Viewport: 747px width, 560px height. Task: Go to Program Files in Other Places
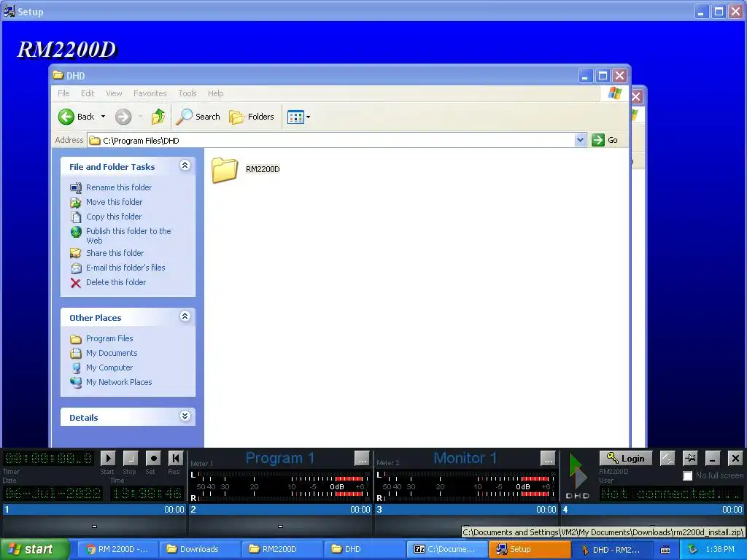click(109, 338)
